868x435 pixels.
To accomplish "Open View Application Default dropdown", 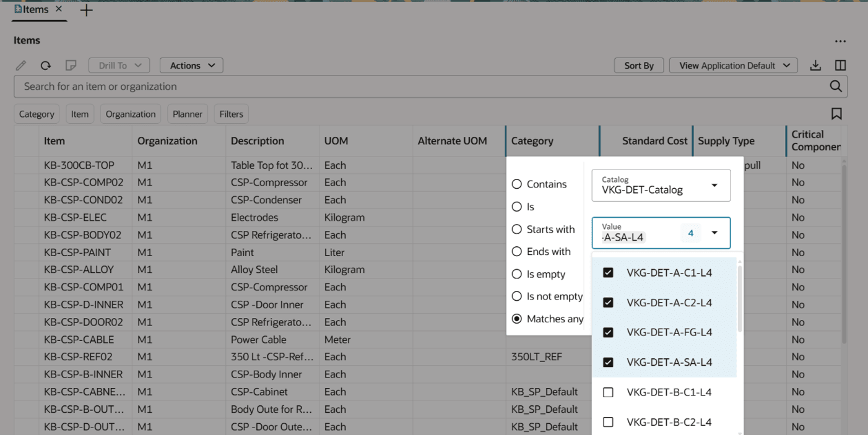I will pos(734,66).
